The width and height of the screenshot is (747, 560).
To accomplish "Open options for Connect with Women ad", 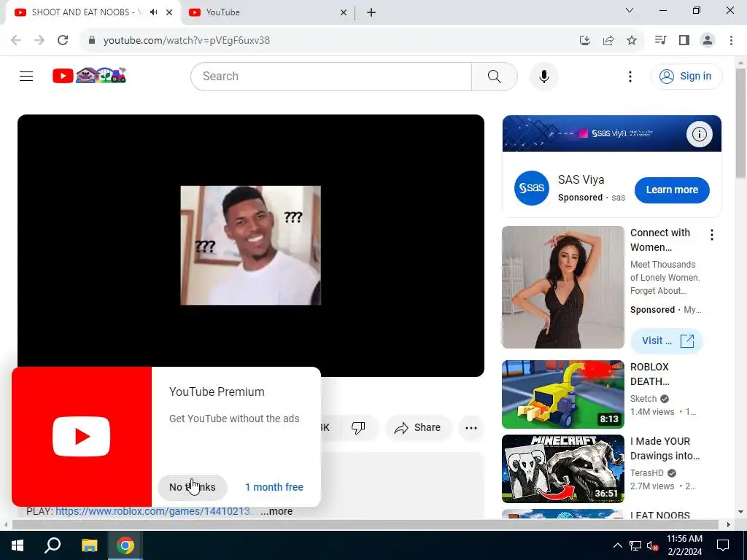I will [x=711, y=235].
